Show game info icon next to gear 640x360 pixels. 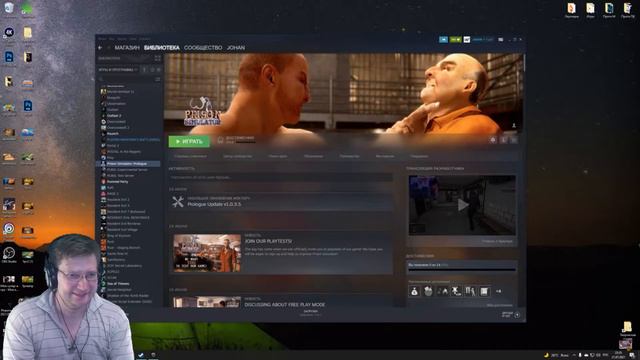coord(504,140)
